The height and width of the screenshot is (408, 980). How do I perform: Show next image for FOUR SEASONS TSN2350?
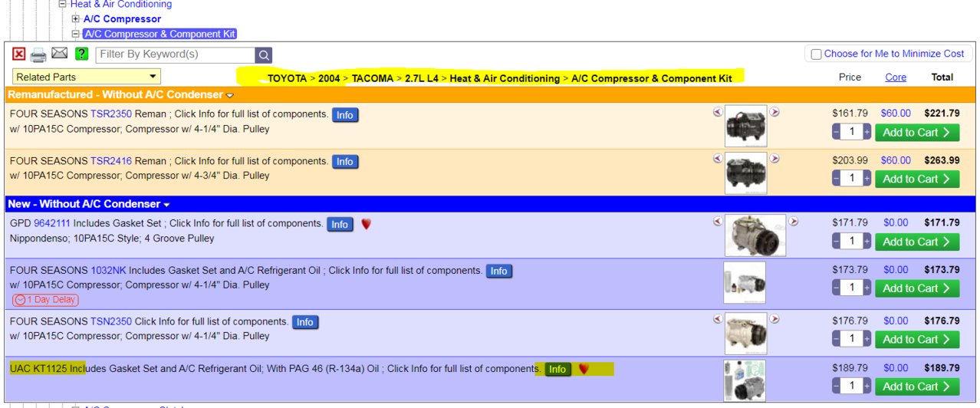point(774,319)
